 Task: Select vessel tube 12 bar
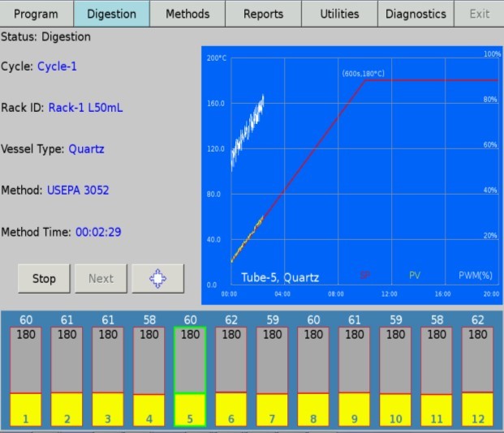477,377
